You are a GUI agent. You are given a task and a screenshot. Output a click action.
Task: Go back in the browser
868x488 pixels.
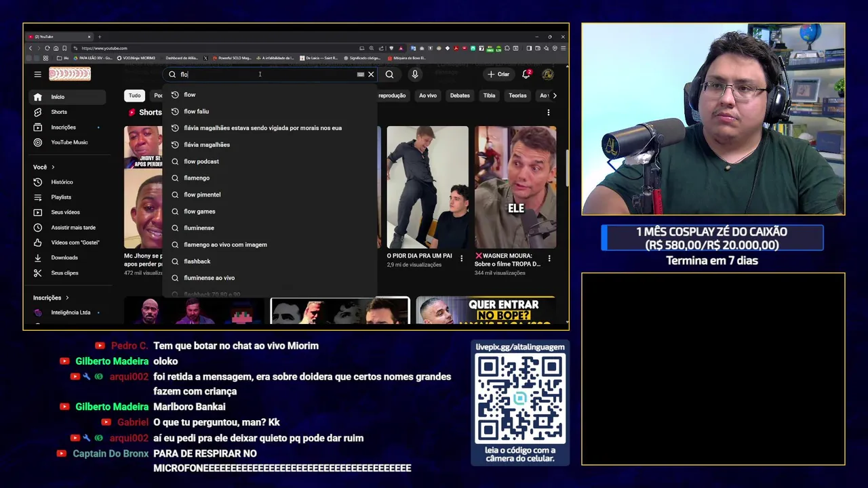click(x=31, y=48)
